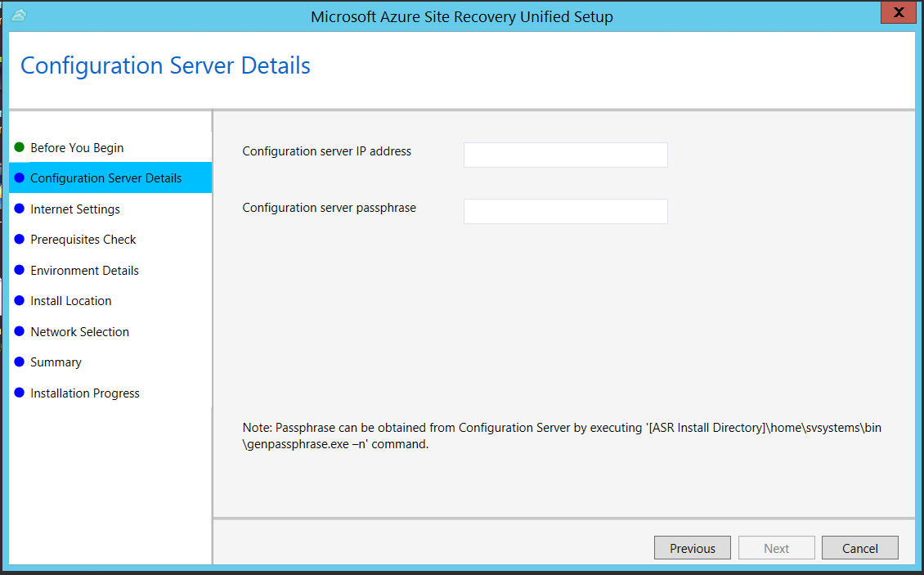Select the Summary step in the sidebar
Image resolution: width=924 pixels, height=575 pixels.
click(56, 362)
